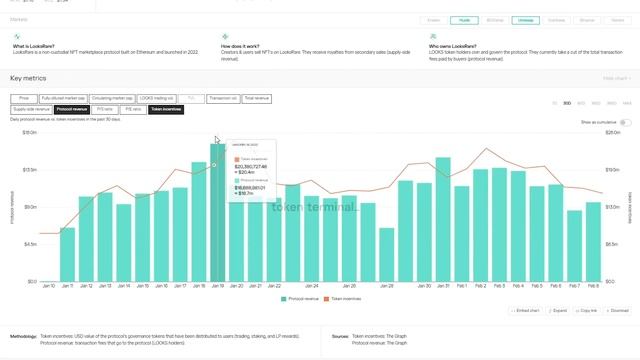Click the Feb 2 revenue bar
The height and width of the screenshot is (360, 640).
click(480, 225)
